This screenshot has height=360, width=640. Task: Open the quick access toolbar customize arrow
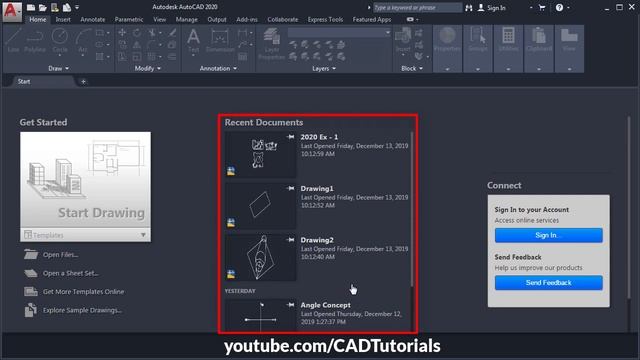click(x=77, y=7)
